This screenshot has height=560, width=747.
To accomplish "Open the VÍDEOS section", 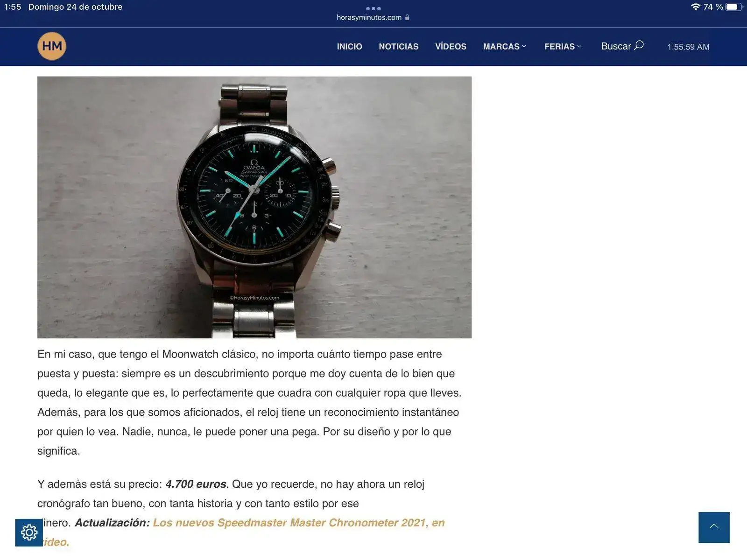I will (x=451, y=47).
